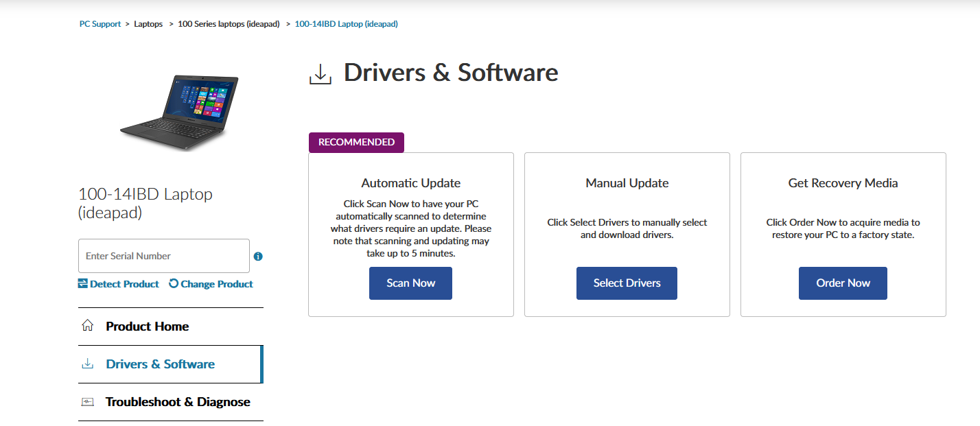The width and height of the screenshot is (980, 426).
Task: Click the Scan Now button
Action: pyautogui.click(x=410, y=283)
